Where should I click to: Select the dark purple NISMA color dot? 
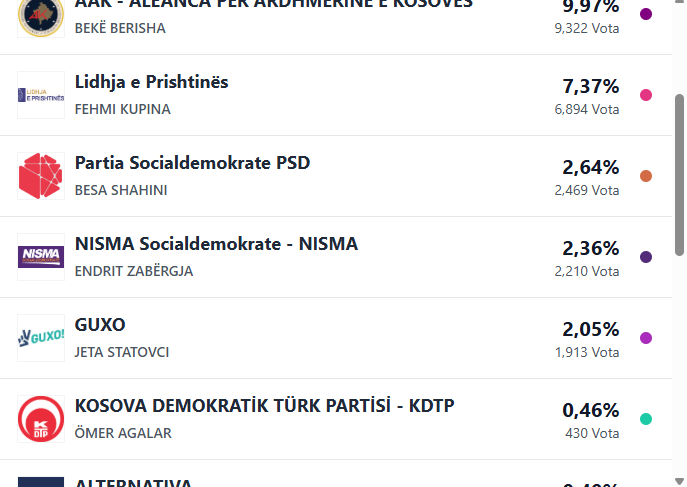pos(646,257)
